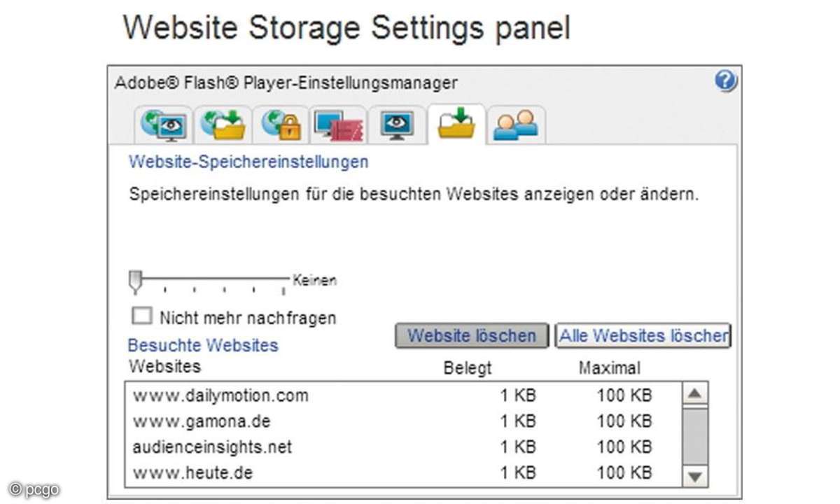840x504 pixels.
Task: Click the website list scrollbar thumb
Action: (694, 433)
